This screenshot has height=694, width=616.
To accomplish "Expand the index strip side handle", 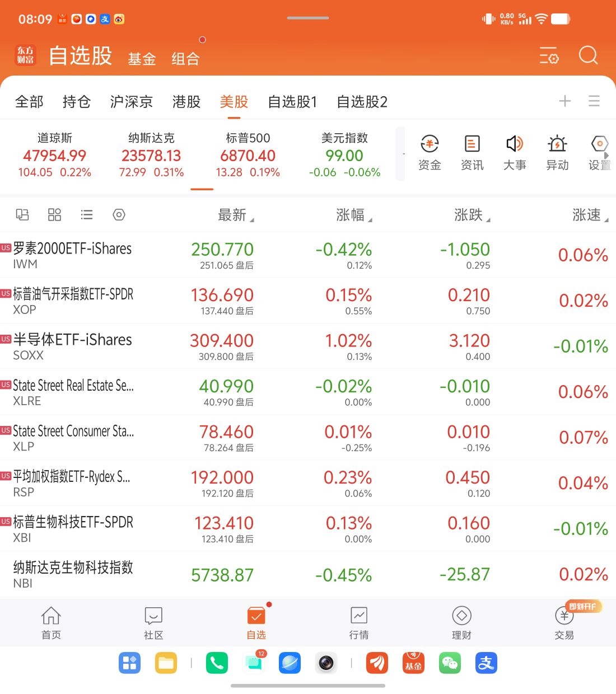I will pos(400,154).
